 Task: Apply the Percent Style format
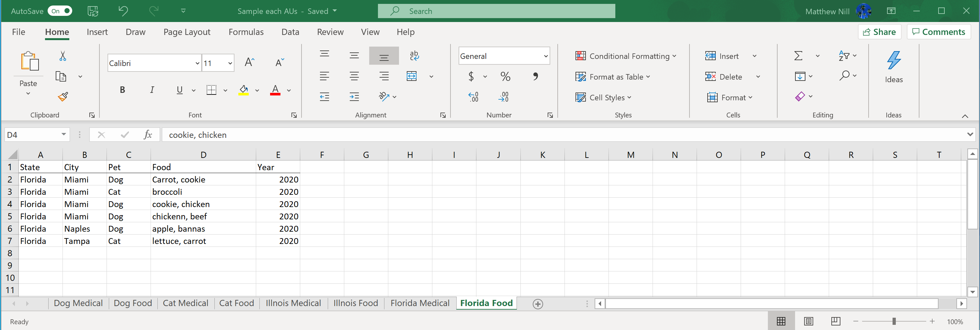pyautogui.click(x=505, y=76)
